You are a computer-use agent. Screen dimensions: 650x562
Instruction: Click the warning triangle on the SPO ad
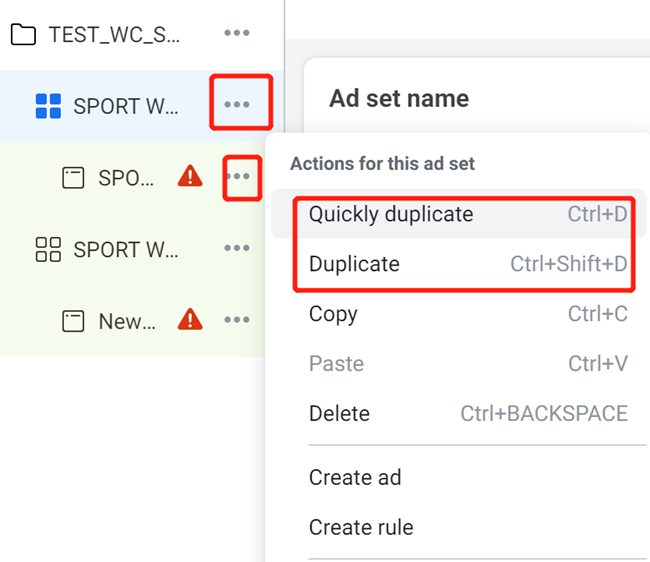[x=190, y=177]
